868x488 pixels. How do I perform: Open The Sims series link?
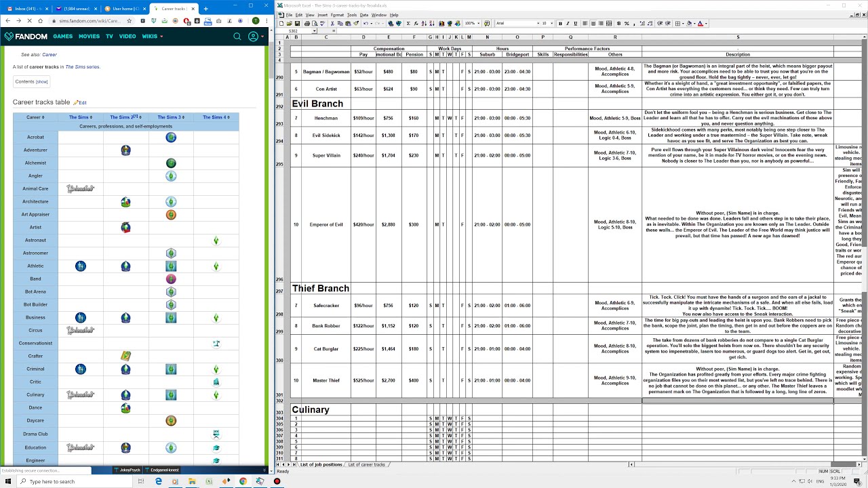click(x=83, y=67)
